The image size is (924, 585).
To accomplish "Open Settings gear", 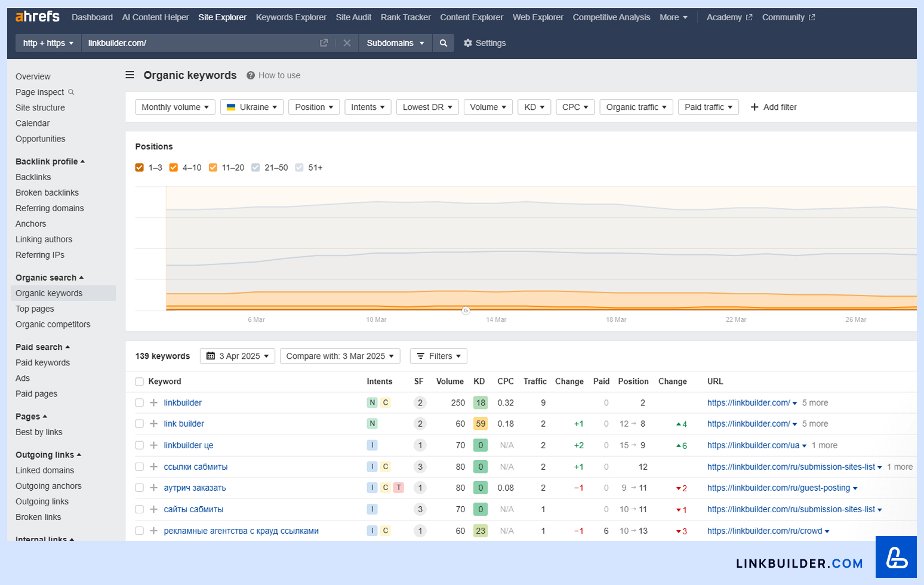I will (x=485, y=43).
